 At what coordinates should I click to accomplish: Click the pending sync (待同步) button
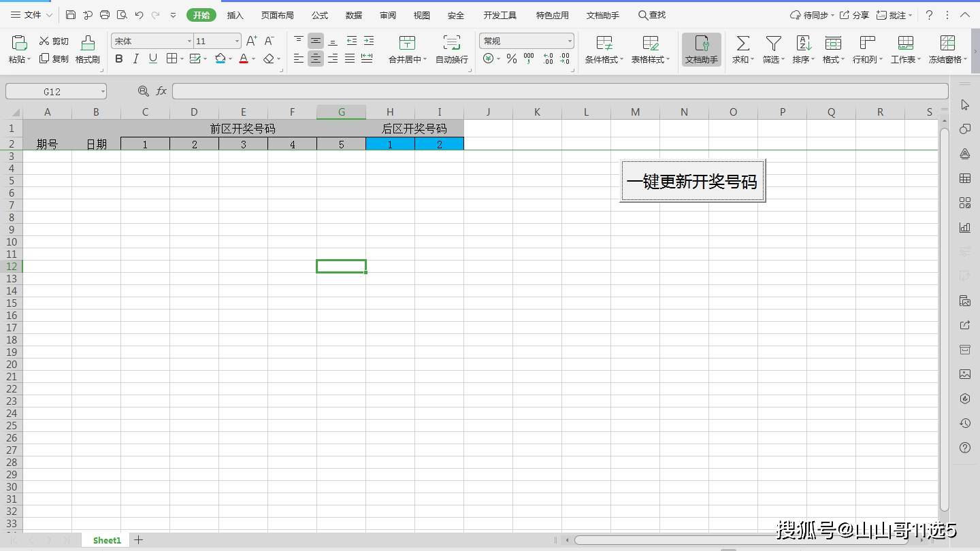pos(812,15)
